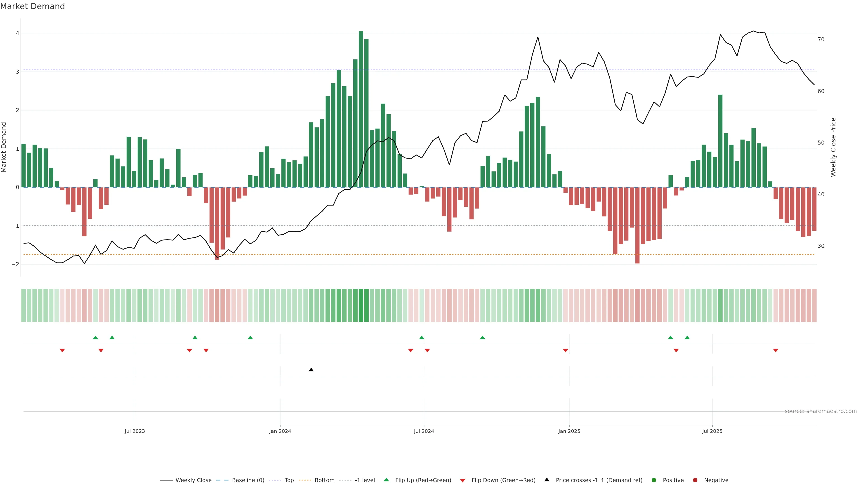The image size is (868, 488).
Task: Click the last red flip-down marker in 2025
Action: coord(776,351)
